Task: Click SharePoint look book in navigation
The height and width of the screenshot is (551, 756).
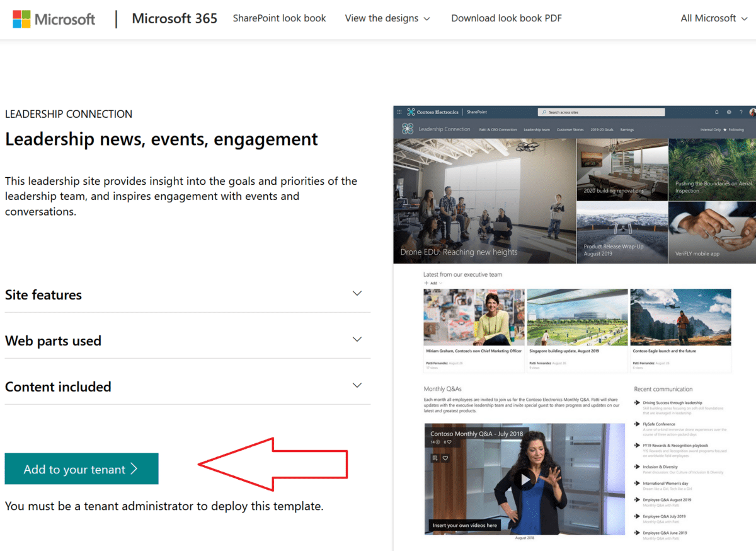Action: tap(279, 18)
